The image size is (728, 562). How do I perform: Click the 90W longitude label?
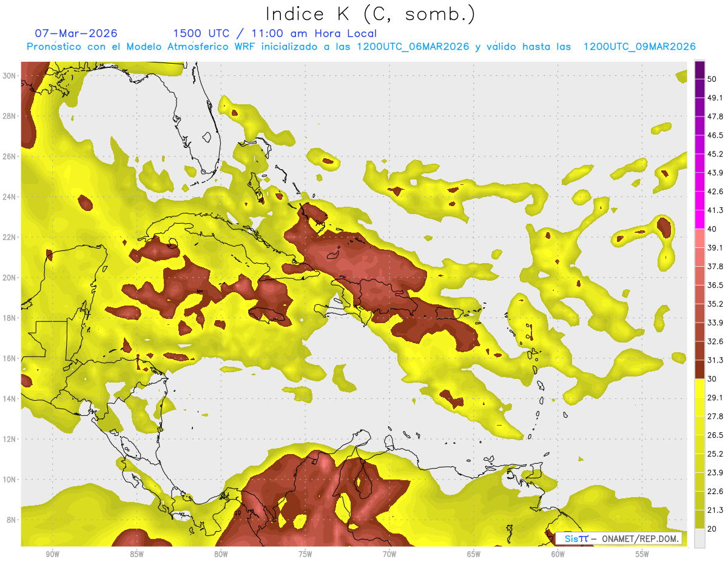click(52, 554)
